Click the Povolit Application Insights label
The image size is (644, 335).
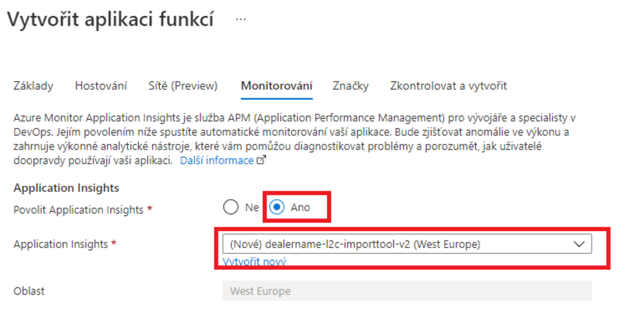78,210
